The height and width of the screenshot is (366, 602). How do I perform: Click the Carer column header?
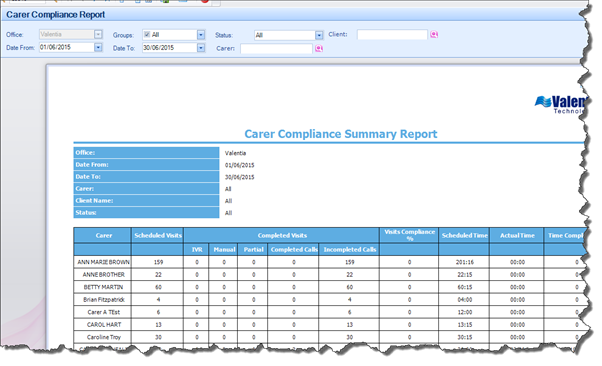[x=103, y=235]
